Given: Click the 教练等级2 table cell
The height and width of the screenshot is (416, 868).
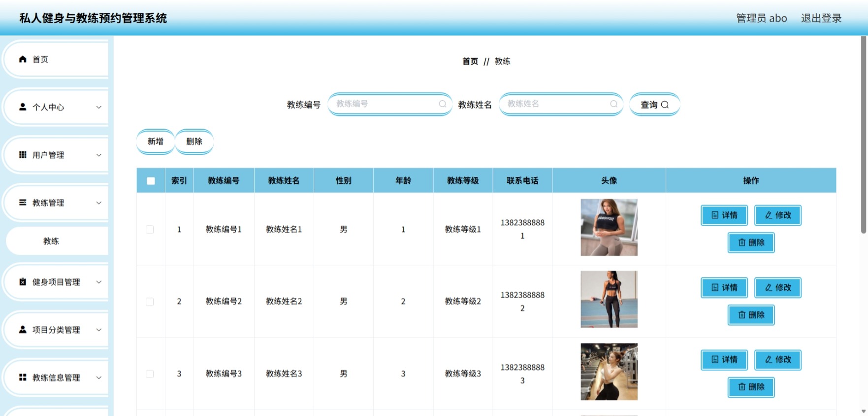Looking at the screenshot, I should tap(463, 301).
